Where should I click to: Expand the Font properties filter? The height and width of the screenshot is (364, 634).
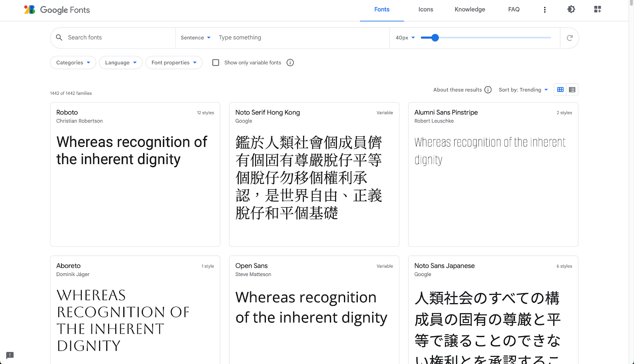tap(174, 63)
